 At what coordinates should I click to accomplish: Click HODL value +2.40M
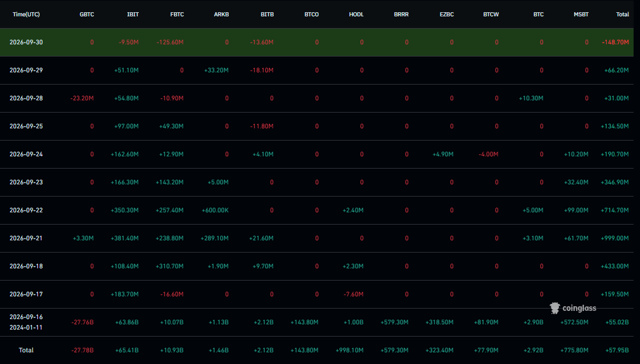pos(353,211)
